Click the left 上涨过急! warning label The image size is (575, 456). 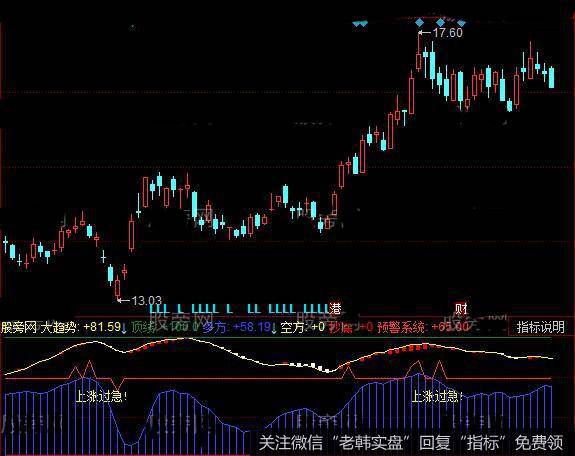click(102, 397)
